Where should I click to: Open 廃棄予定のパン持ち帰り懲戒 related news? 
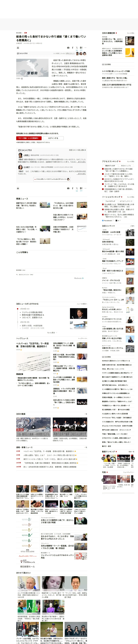click(26, 206)
